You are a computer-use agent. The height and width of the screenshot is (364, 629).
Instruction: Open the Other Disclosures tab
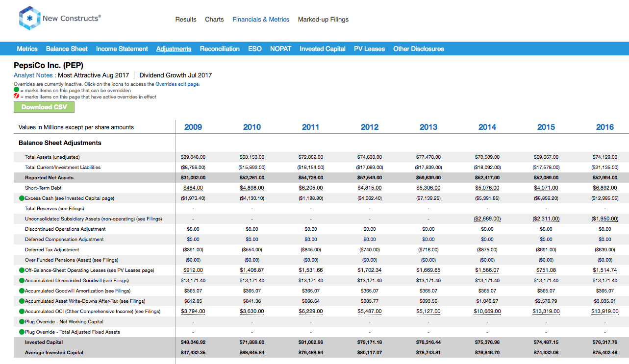point(419,49)
